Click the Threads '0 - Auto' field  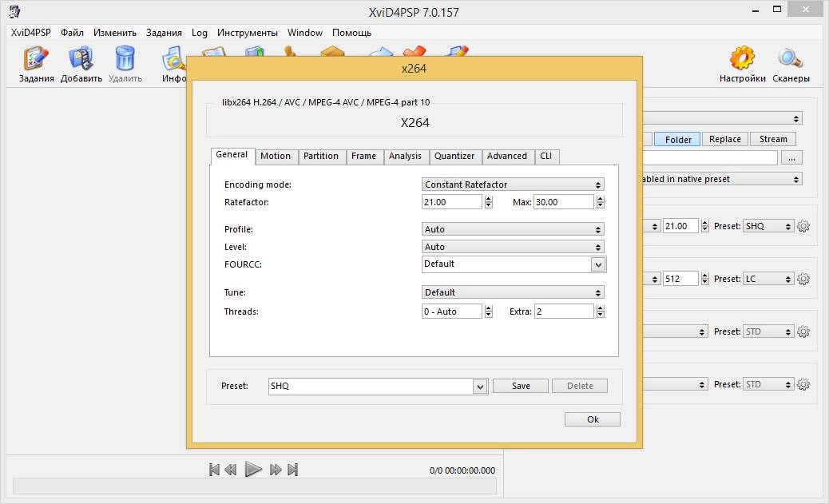(452, 312)
